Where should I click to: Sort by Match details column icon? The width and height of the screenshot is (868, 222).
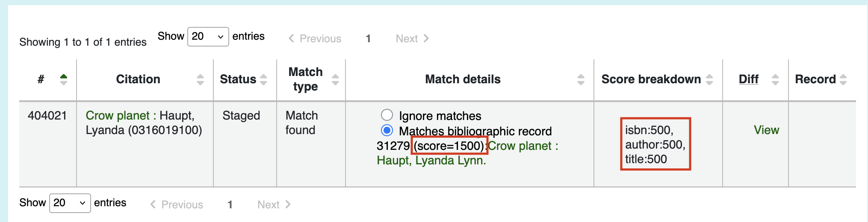tap(581, 79)
